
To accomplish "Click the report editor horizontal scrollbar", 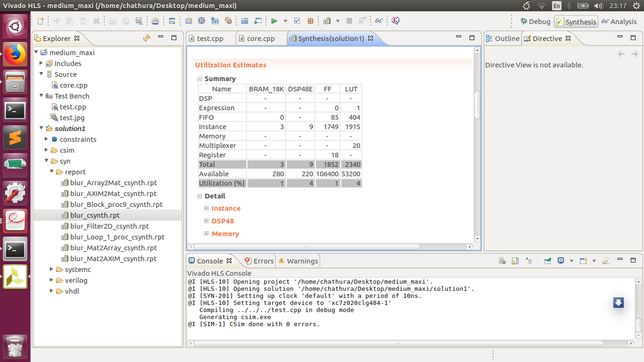I will click(x=307, y=246).
